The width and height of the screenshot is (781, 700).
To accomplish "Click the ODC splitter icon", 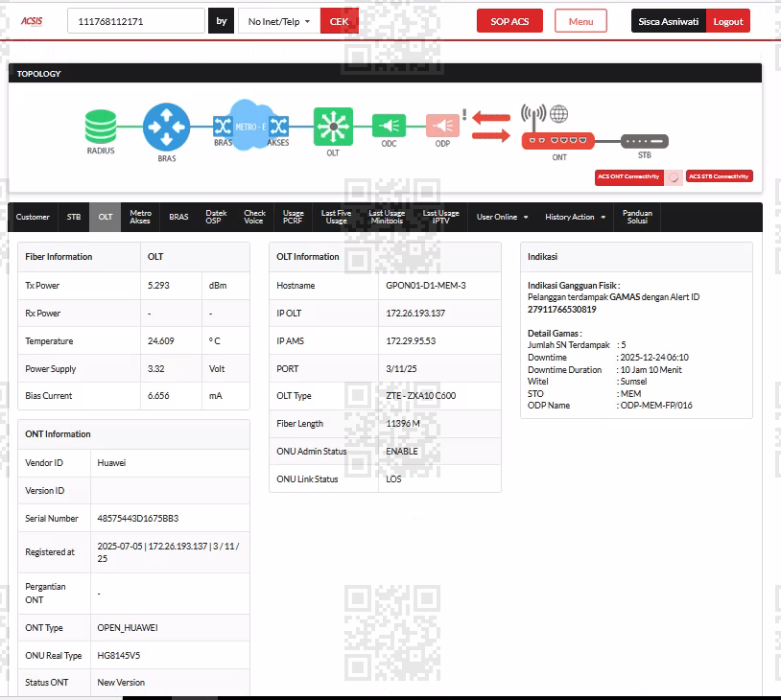I will click(389, 126).
